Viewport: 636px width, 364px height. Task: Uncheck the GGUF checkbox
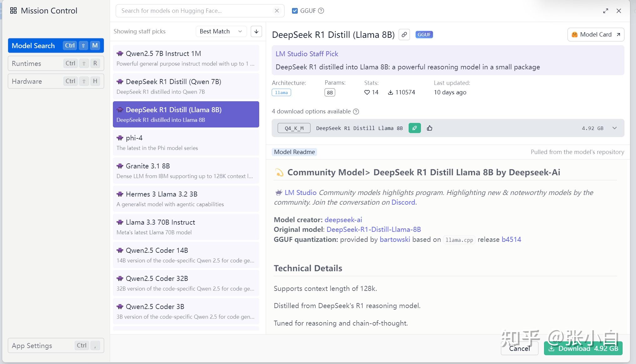295,11
